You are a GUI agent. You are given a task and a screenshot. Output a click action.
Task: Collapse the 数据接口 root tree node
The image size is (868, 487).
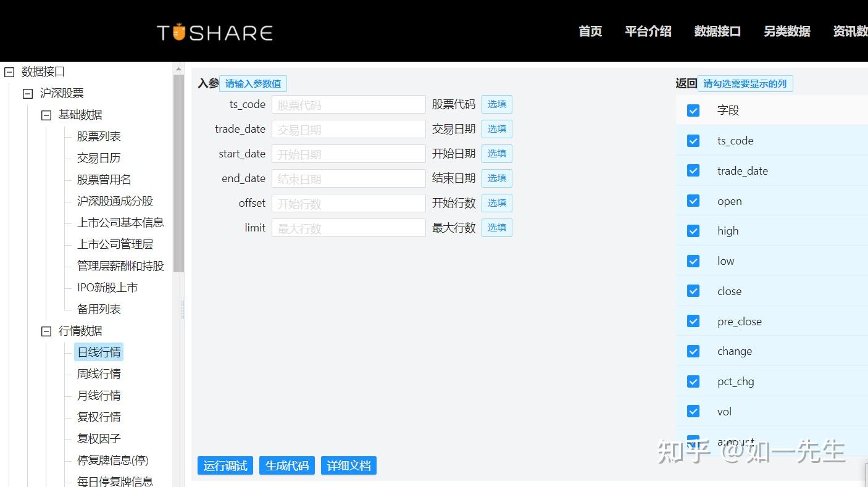pos(9,72)
